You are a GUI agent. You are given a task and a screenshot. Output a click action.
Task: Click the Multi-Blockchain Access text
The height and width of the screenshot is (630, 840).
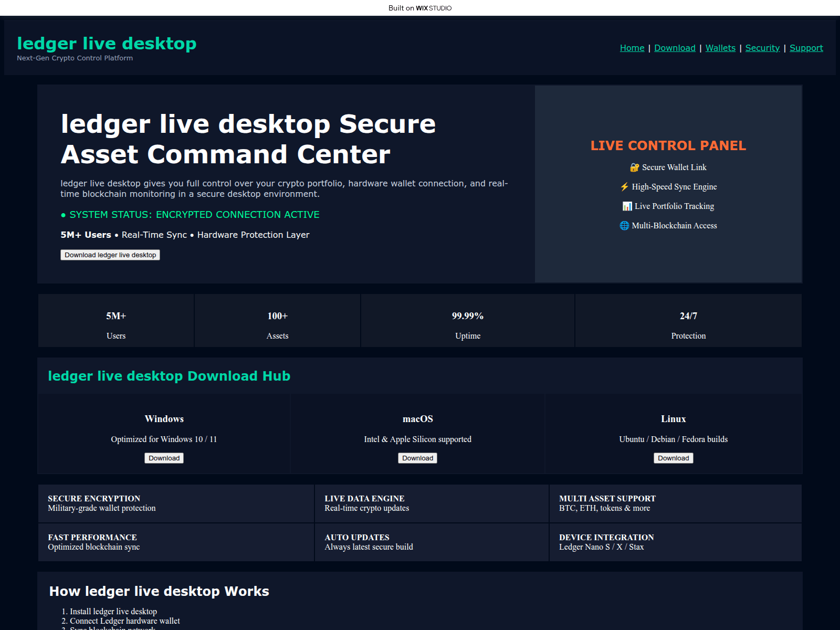[674, 226]
